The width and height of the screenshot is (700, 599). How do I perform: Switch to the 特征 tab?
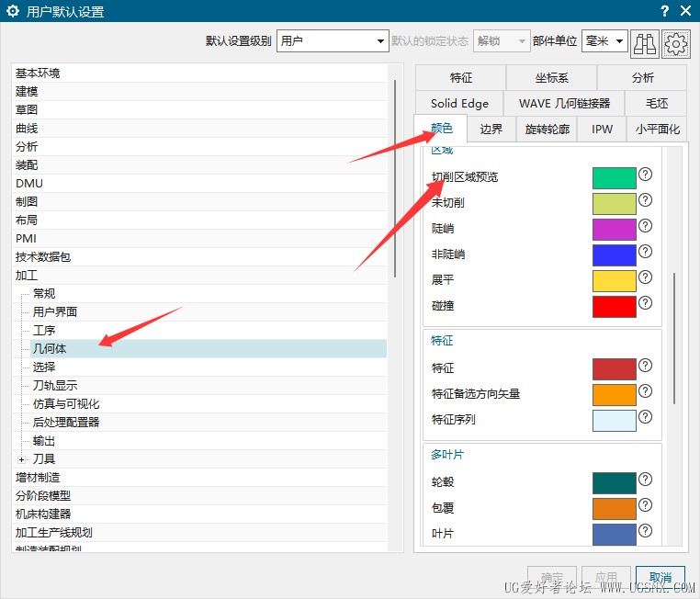click(461, 78)
